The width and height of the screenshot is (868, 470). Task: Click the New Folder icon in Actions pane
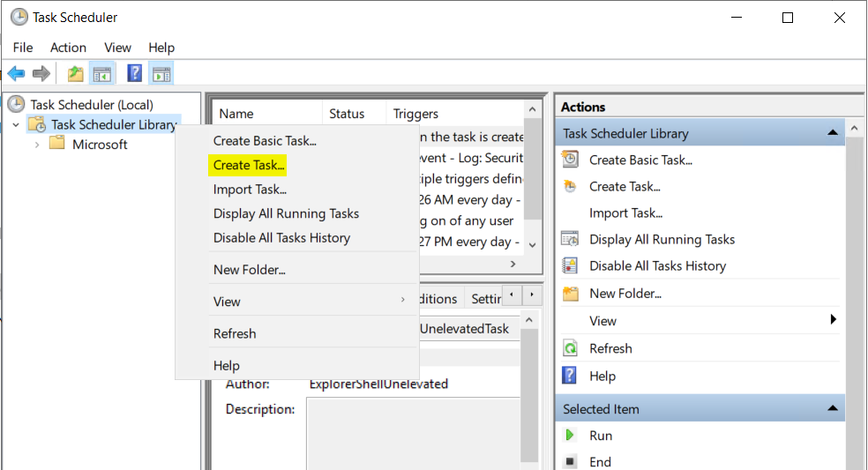point(570,293)
